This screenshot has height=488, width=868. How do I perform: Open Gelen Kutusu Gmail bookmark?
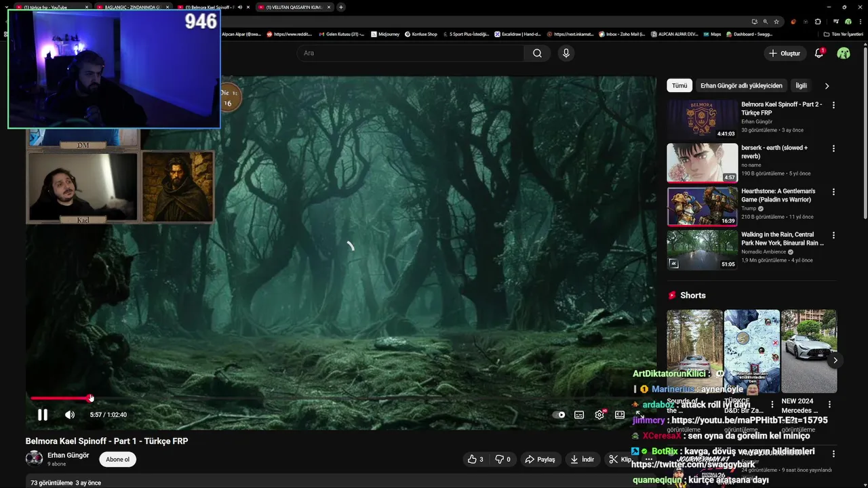pos(341,34)
